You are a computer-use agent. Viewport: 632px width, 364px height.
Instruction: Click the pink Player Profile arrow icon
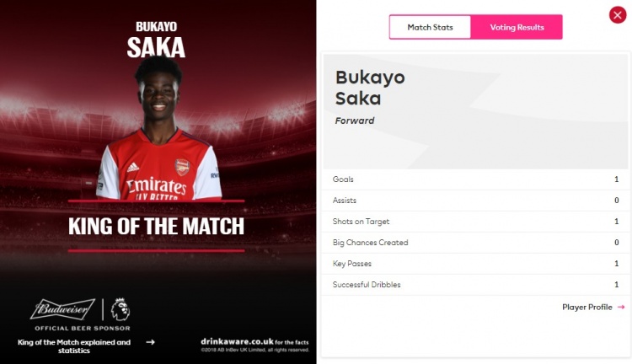pyautogui.click(x=621, y=308)
